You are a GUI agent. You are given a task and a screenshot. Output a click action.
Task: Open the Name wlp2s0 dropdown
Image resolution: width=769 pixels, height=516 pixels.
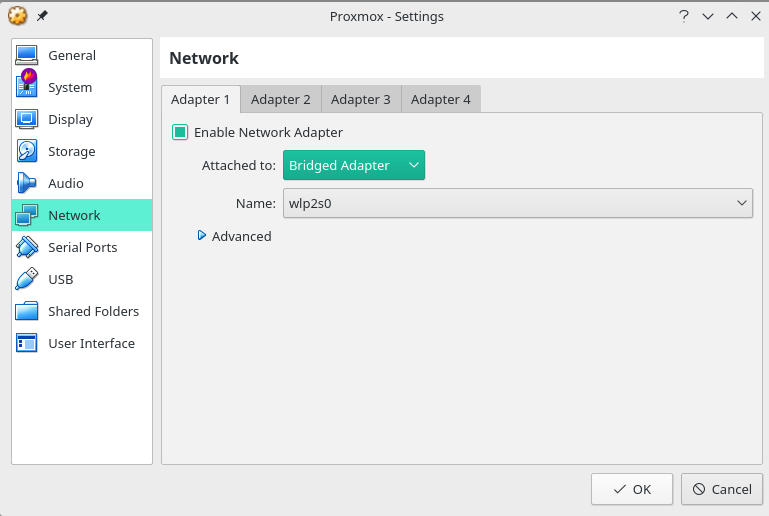(x=517, y=203)
